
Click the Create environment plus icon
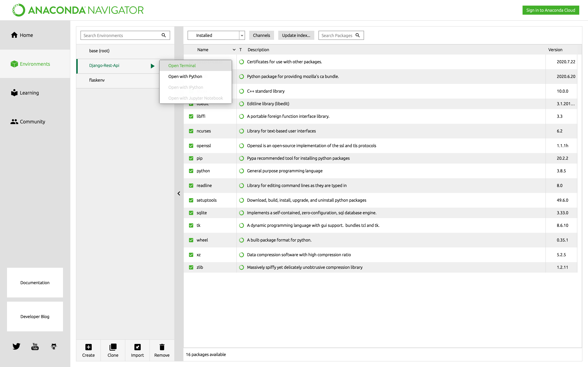88,347
